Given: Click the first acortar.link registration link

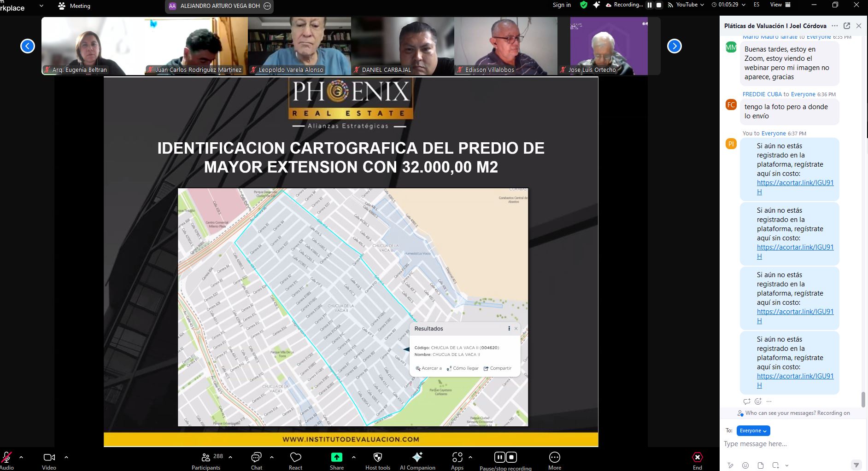Looking at the screenshot, I should 795,187.
